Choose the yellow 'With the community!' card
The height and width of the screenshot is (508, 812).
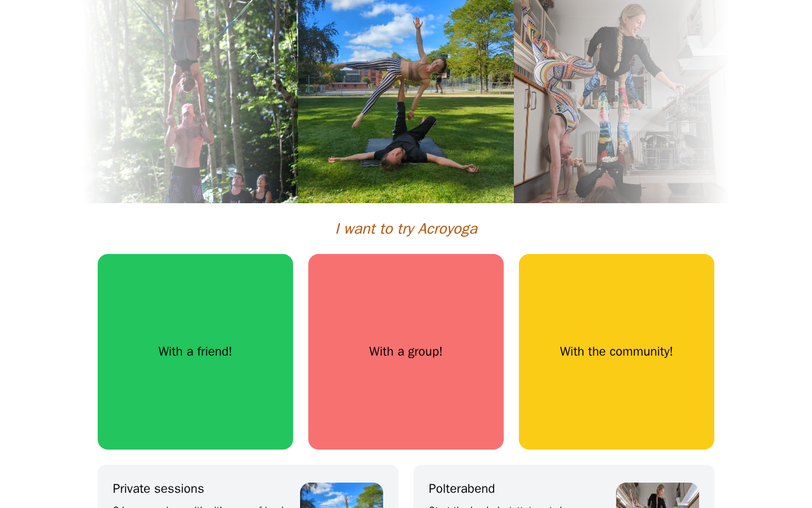pos(617,352)
